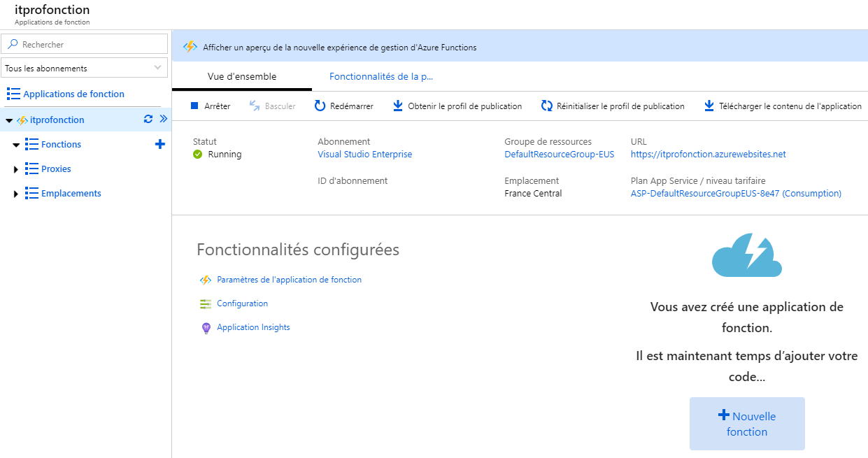Click the Redémarrer restart icon
This screenshot has height=458, width=868.
point(320,106)
